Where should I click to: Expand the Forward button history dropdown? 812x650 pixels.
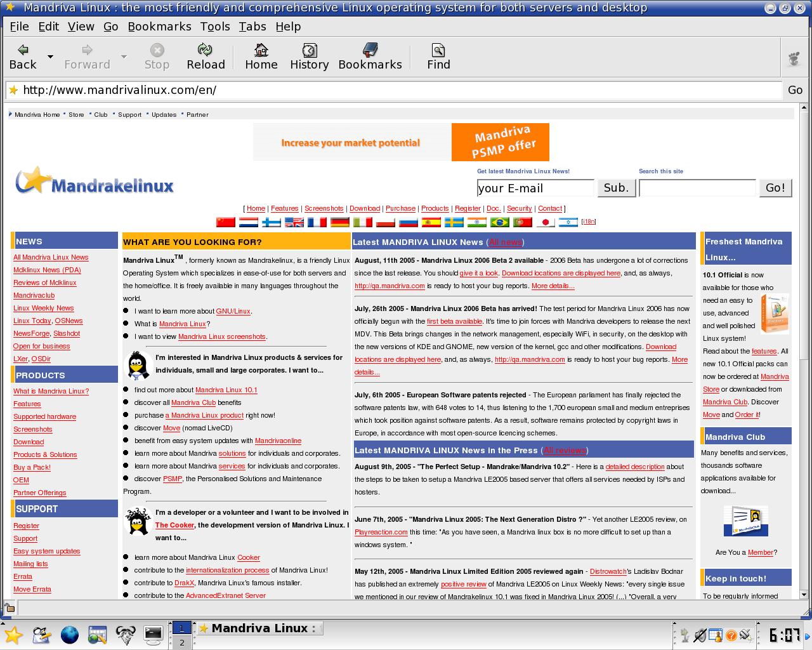[x=124, y=57]
